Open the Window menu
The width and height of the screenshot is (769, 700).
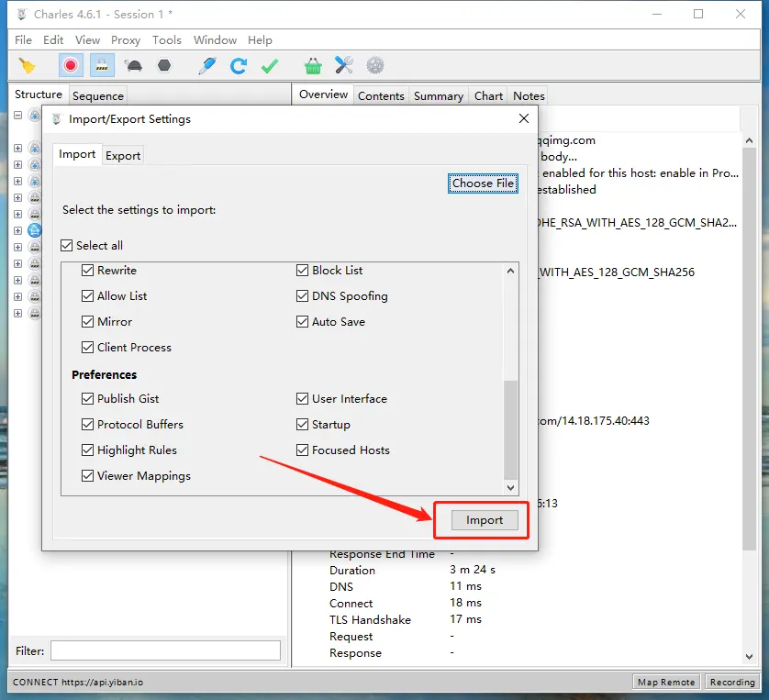click(215, 39)
